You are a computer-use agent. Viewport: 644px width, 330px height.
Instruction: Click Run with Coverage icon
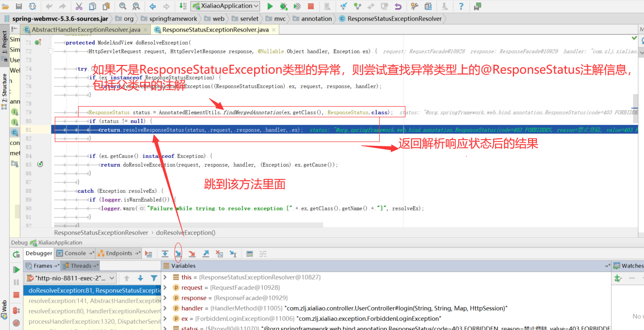[297, 6]
